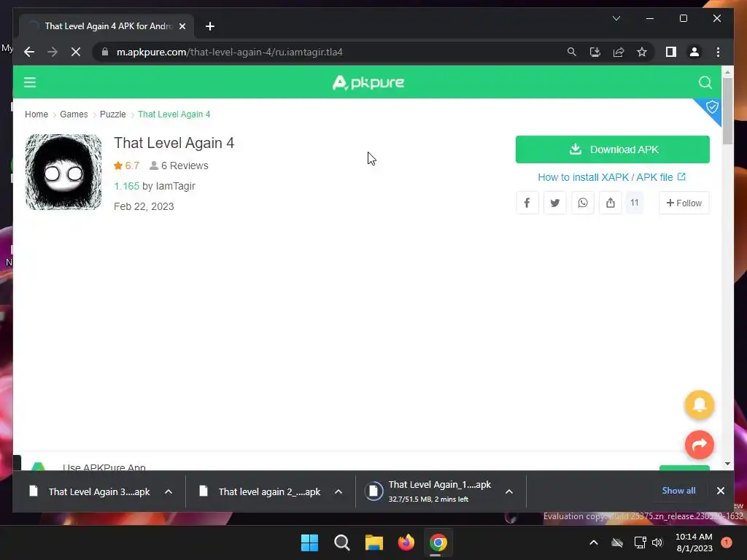This screenshot has width=747, height=560.
Task: Go to Puzzle breadcrumb
Action: click(x=113, y=114)
